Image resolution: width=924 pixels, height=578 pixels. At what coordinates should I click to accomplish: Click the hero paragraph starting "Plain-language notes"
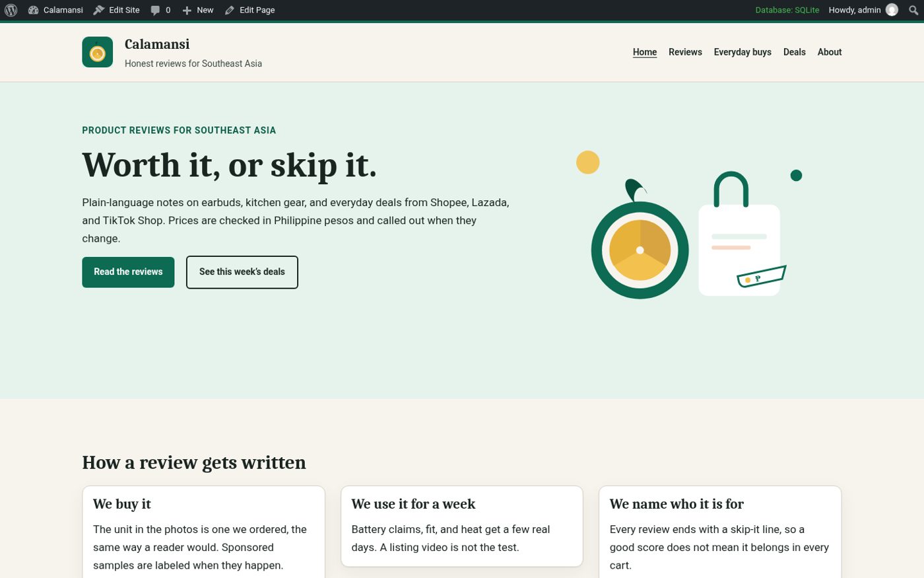coord(296,221)
